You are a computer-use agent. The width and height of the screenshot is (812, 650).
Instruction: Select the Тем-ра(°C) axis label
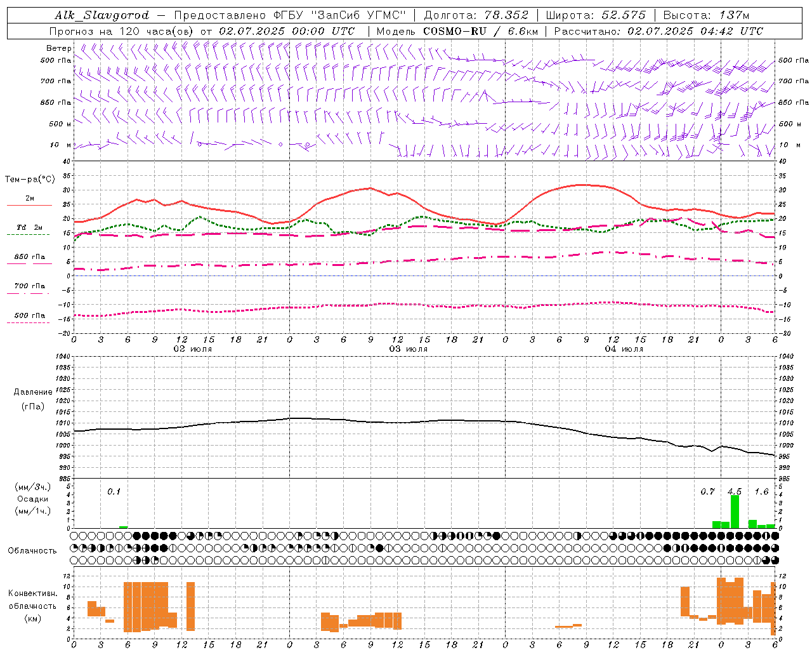pyautogui.click(x=30, y=180)
